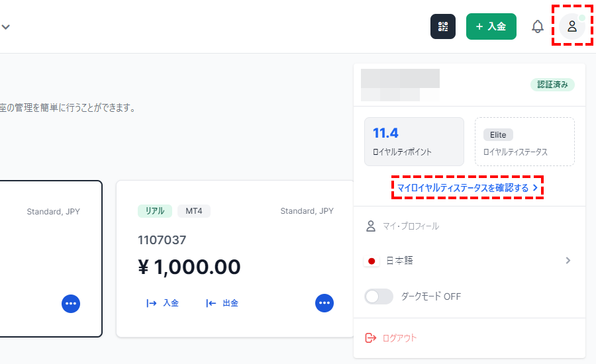This screenshot has width=596, height=364.
Task: Open the user profile avatar icon
Action: [572, 26]
